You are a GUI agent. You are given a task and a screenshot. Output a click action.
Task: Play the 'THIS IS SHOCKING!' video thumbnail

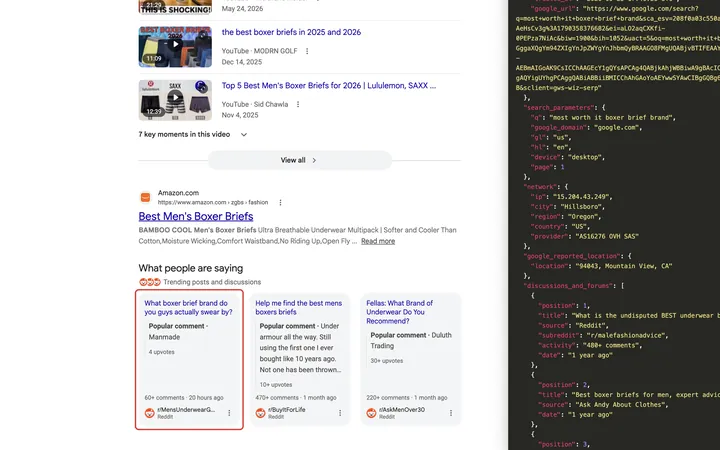click(x=175, y=7)
